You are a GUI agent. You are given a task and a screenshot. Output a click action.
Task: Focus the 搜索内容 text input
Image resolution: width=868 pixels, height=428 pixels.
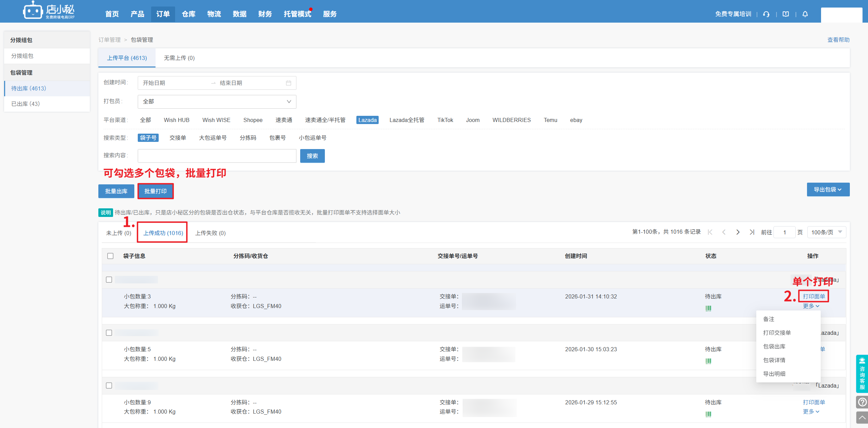pos(217,156)
